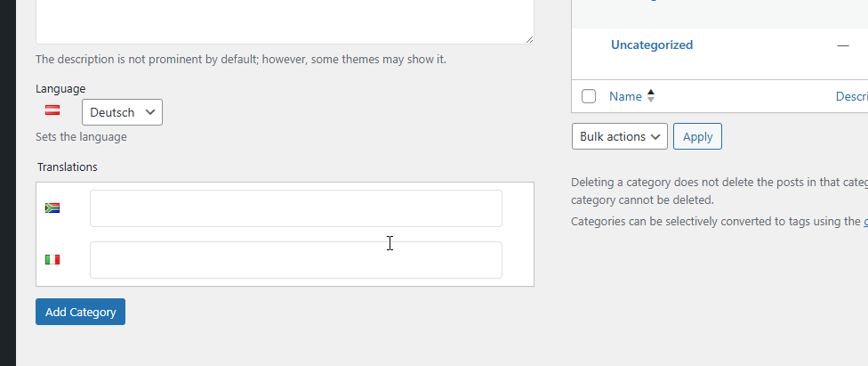Click the Apply button
The image size is (868, 366).
[x=697, y=136]
